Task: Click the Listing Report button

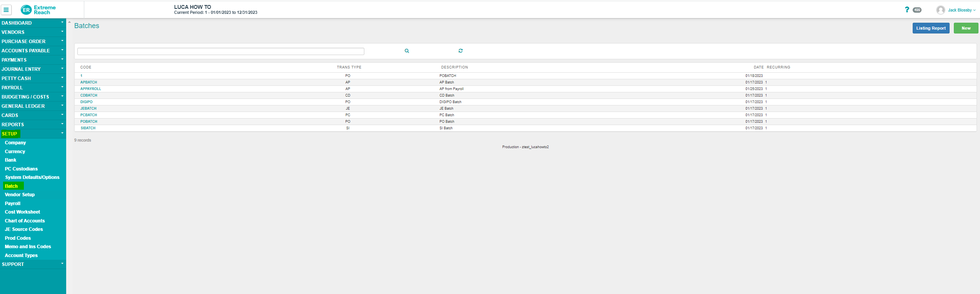Action: click(930, 28)
